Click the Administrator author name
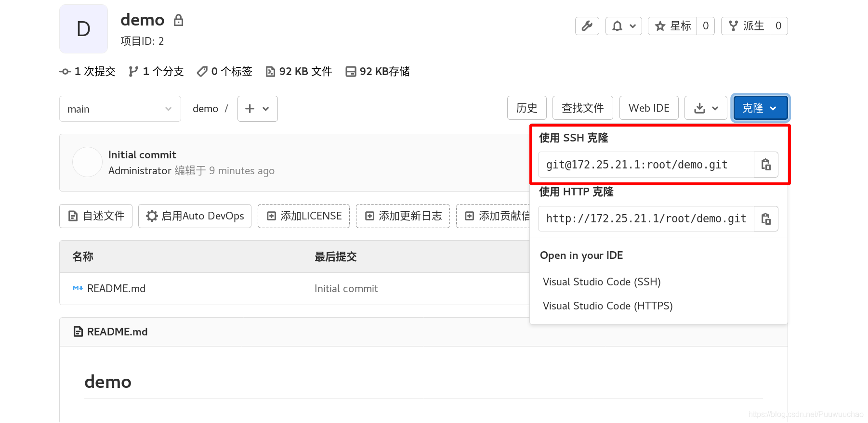This screenshot has width=868, height=423. (x=140, y=171)
